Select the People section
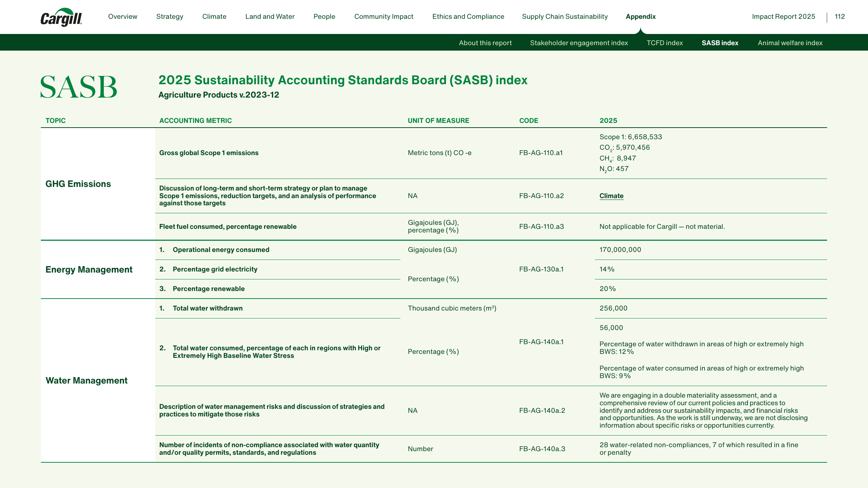Image resolution: width=868 pixels, height=488 pixels. click(x=324, y=17)
